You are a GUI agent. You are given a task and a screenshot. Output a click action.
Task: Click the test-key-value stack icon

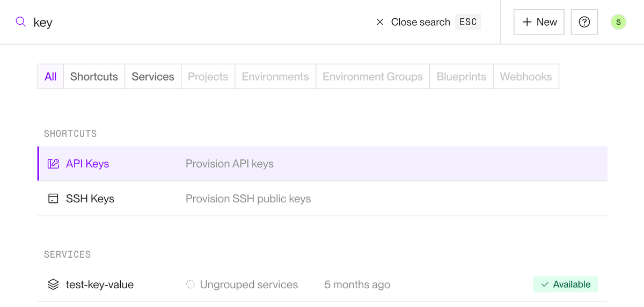tap(53, 284)
